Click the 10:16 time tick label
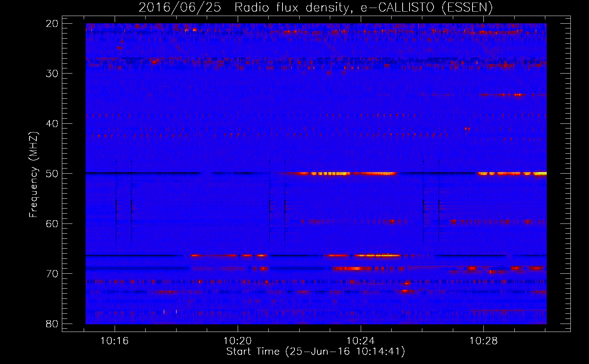This screenshot has width=589, height=364. point(115,341)
